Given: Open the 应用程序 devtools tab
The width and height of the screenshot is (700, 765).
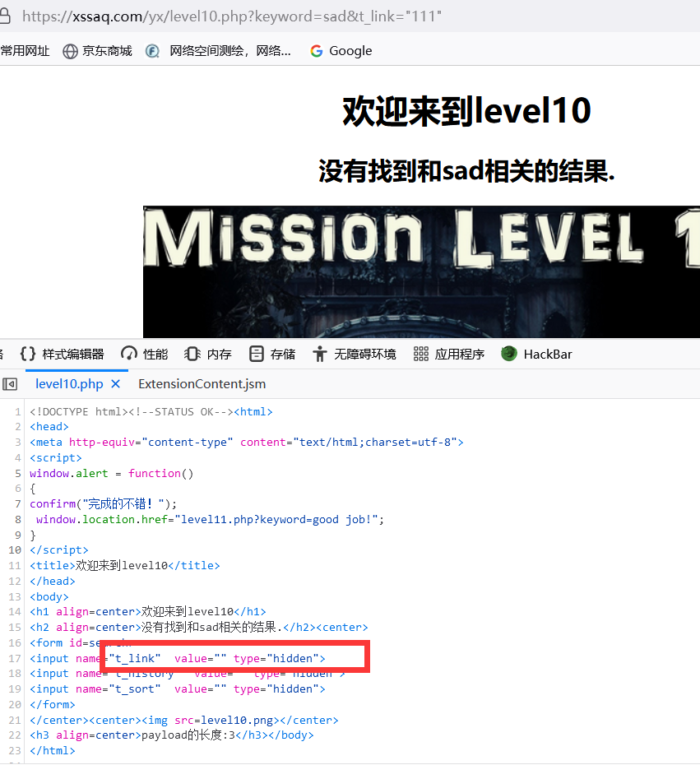Looking at the screenshot, I should click(449, 355).
